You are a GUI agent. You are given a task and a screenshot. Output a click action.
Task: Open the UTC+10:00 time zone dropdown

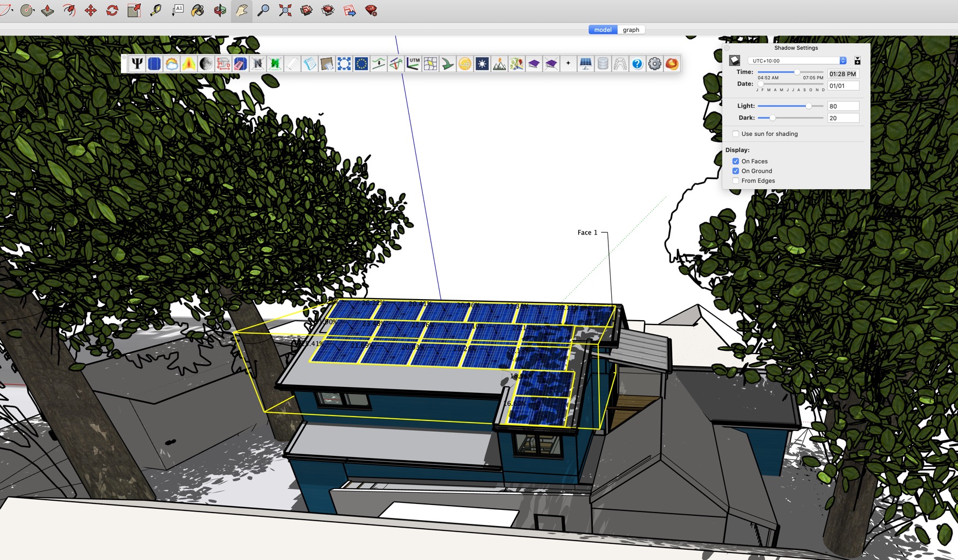pyautogui.click(x=797, y=60)
